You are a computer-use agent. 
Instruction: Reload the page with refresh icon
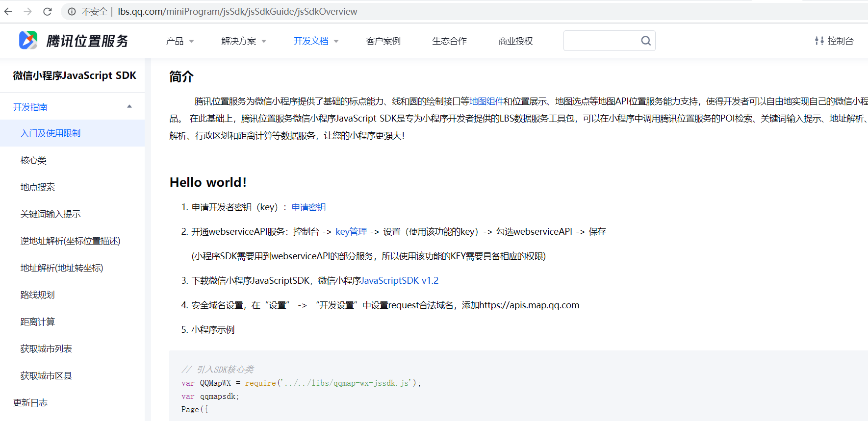click(47, 11)
